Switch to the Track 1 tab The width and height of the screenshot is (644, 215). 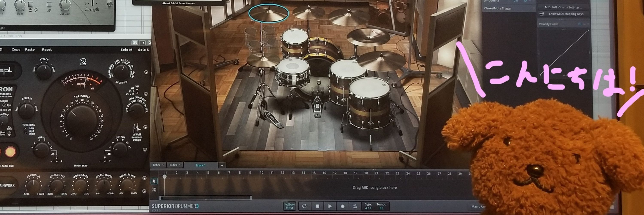click(x=200, y=165)
